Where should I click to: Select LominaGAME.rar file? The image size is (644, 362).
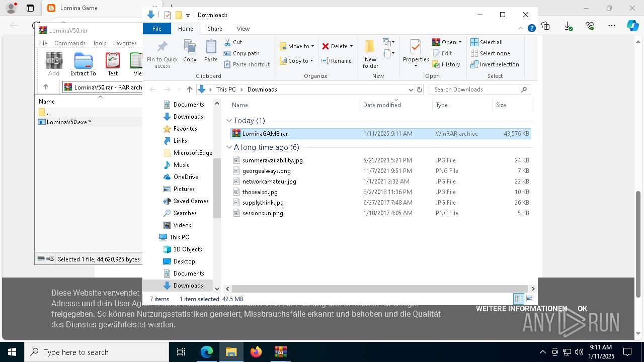coord(380,134)
